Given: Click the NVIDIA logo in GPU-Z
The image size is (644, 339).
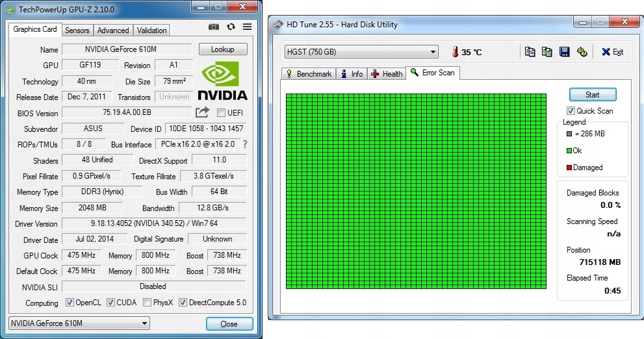Looking at the screenshot, I should [x=222, y=81].
